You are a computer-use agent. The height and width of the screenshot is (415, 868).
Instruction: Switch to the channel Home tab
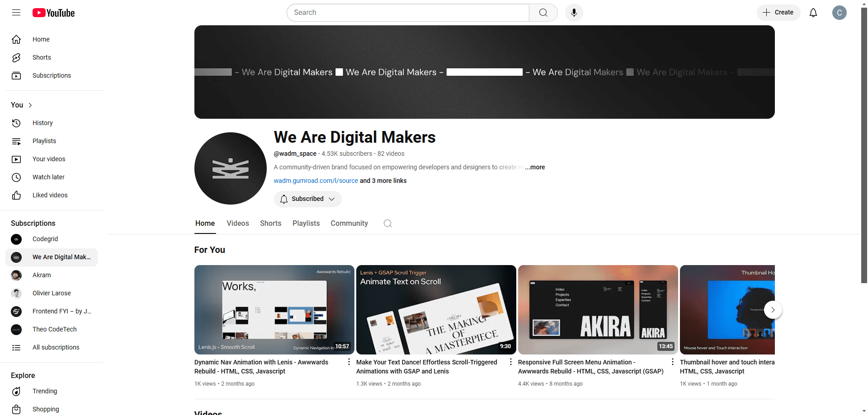(205, 224)
